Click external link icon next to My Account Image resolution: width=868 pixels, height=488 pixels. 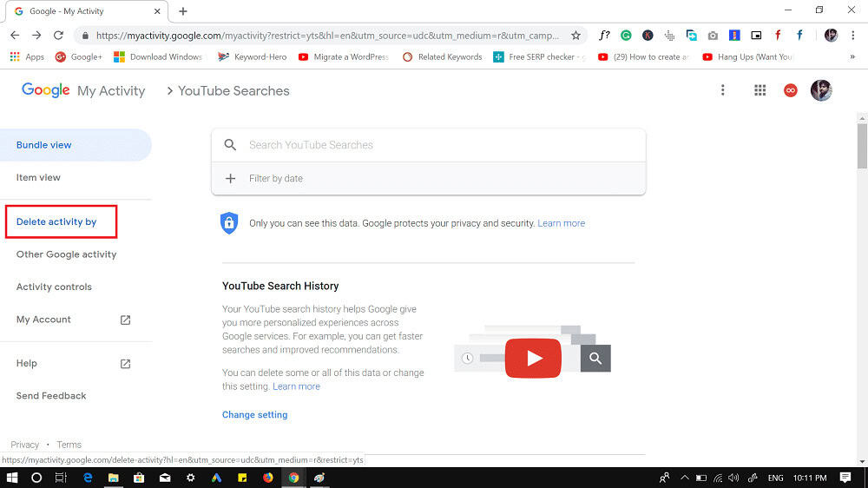[126, 320]
